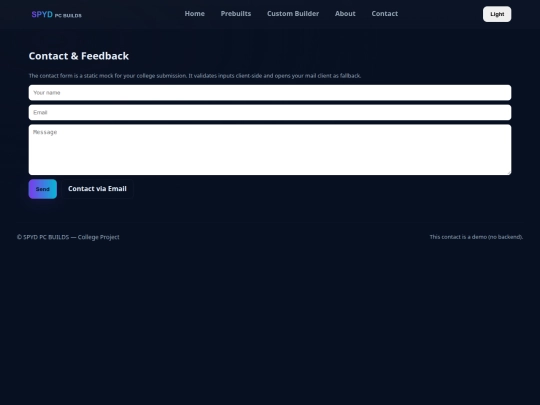540x405 pixels.
Task: Click the Contact & Feedback heading
Action: click(79, 56)
